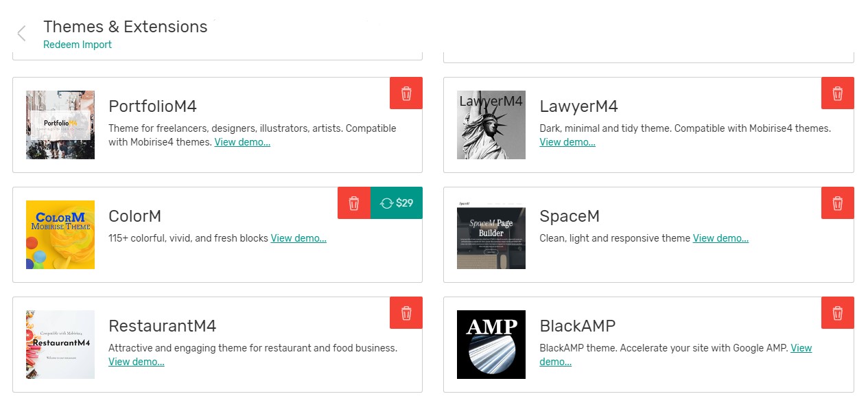View demo of PortfolioM4

[x=242, y=141]
